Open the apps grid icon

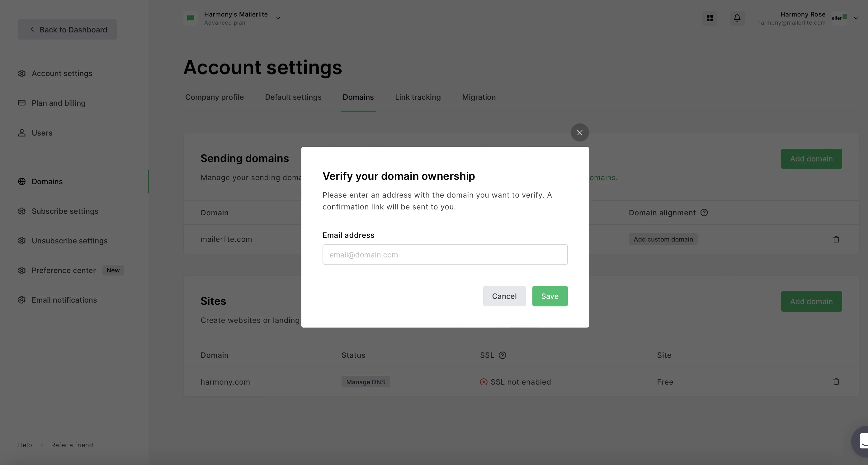[710, 18]
